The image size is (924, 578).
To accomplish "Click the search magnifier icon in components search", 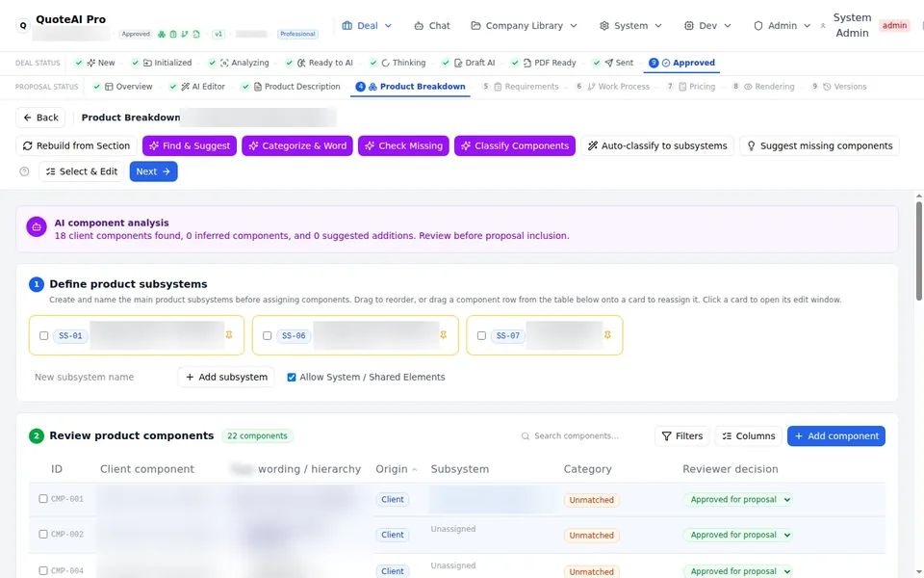I will tap(526, 436).
